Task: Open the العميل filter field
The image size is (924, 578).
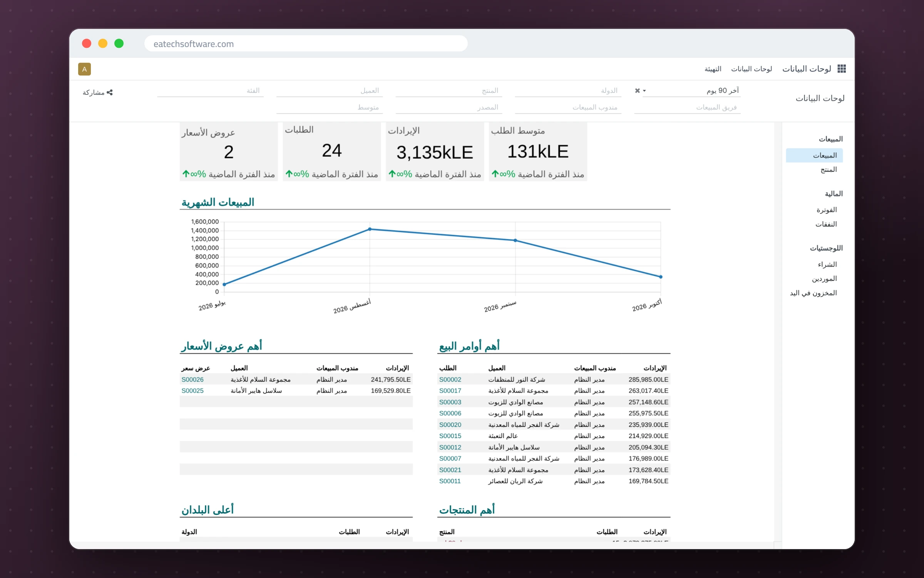Action: pos(330,91)
